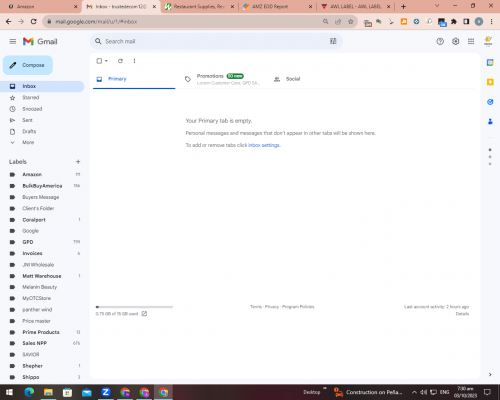Click the address bar URL
Screen dimensions: 500x400
pos(96,22)
